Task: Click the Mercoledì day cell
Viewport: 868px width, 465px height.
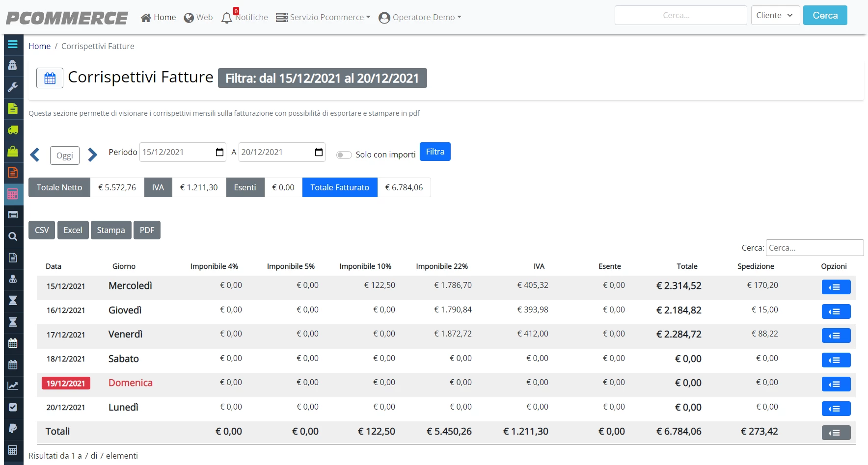Action: point(130,285)
